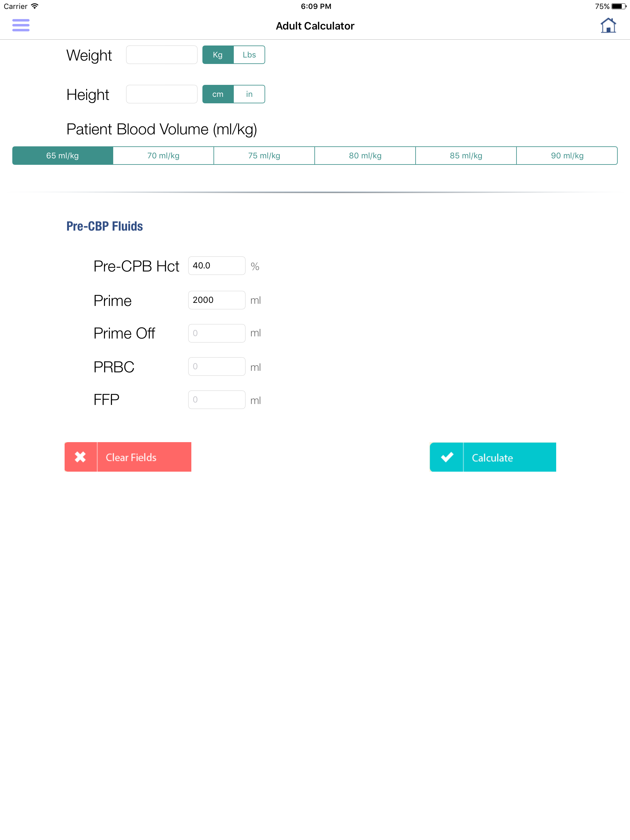
Task: Tap the X icon on Clear Fields
Action: 81,457
